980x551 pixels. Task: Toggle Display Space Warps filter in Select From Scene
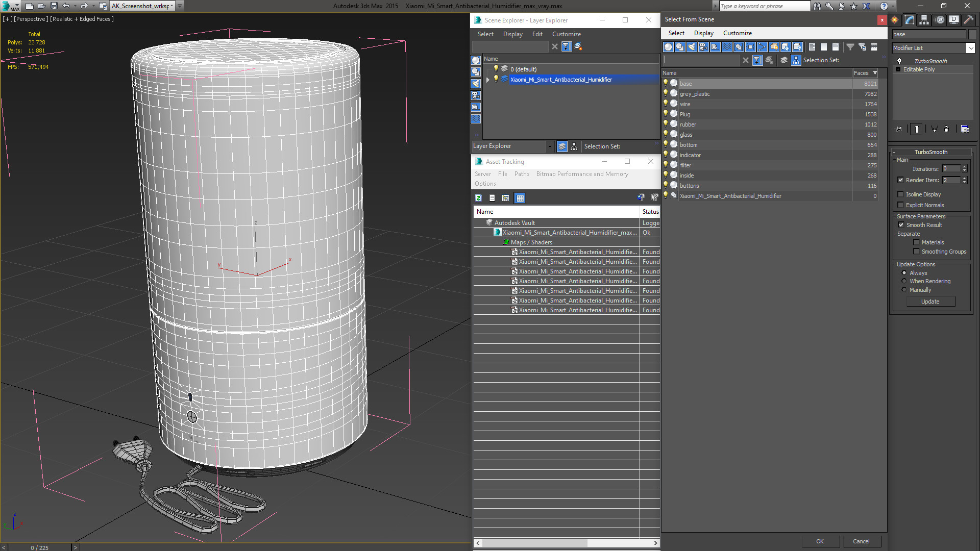pos(727,47)
